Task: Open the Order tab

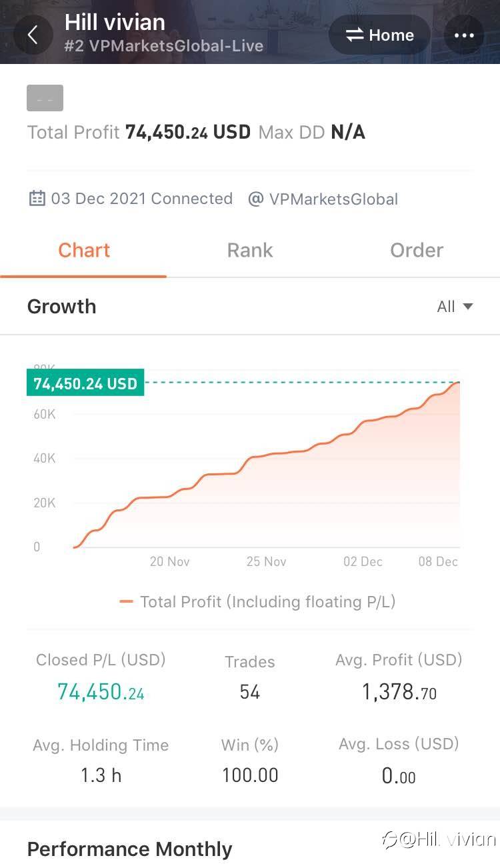Action: pyautogui.click(x=417, y=251)
